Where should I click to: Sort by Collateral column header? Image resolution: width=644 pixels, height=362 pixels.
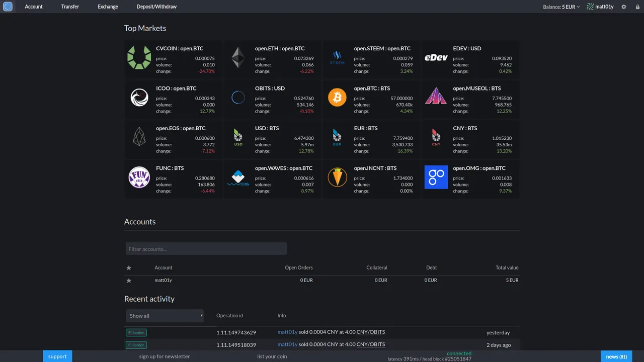coord(377,267)
